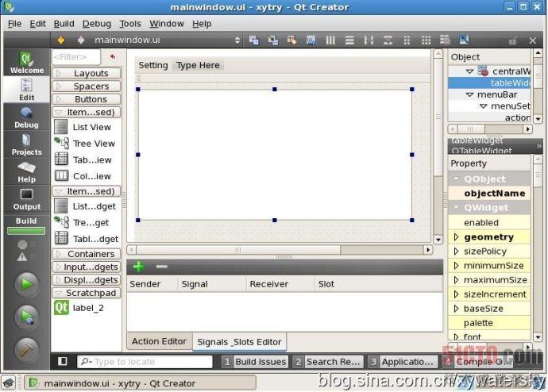The width and height of the screenshot is (548, 392).
Task: Build the project with hammer button
Action: pyautogui.click(x=26, y=350)
